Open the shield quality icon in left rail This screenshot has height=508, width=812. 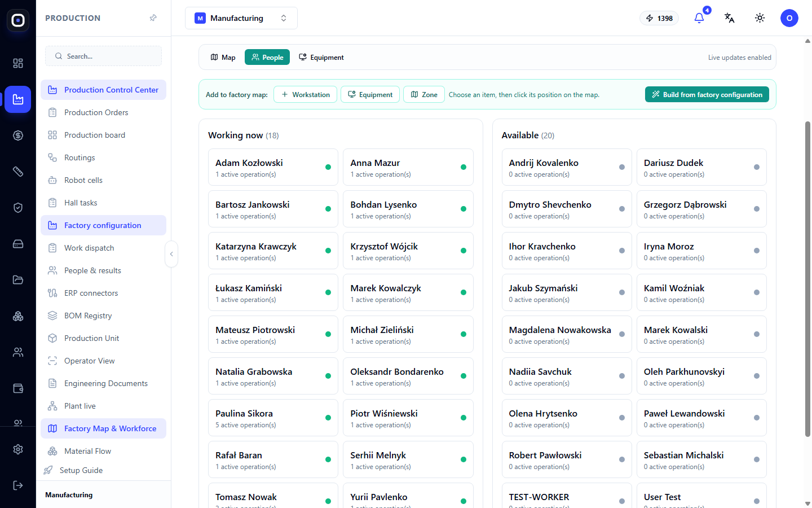point(18,208)
